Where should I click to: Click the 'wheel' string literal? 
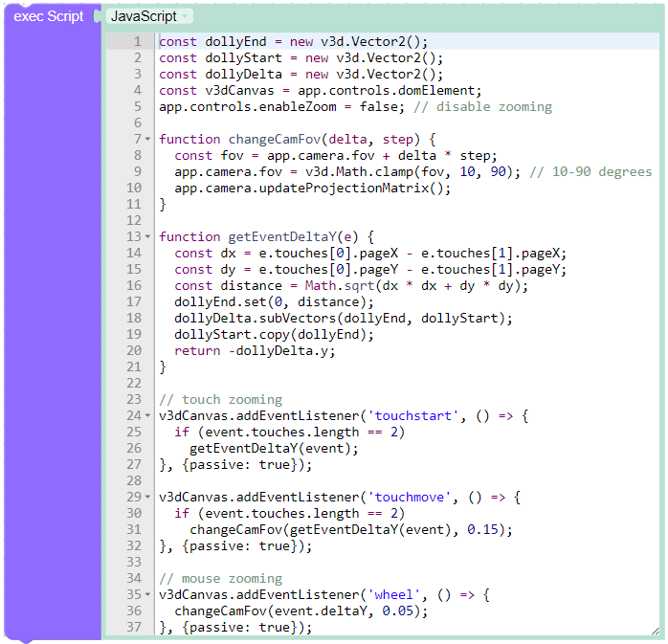coord(393,594)
